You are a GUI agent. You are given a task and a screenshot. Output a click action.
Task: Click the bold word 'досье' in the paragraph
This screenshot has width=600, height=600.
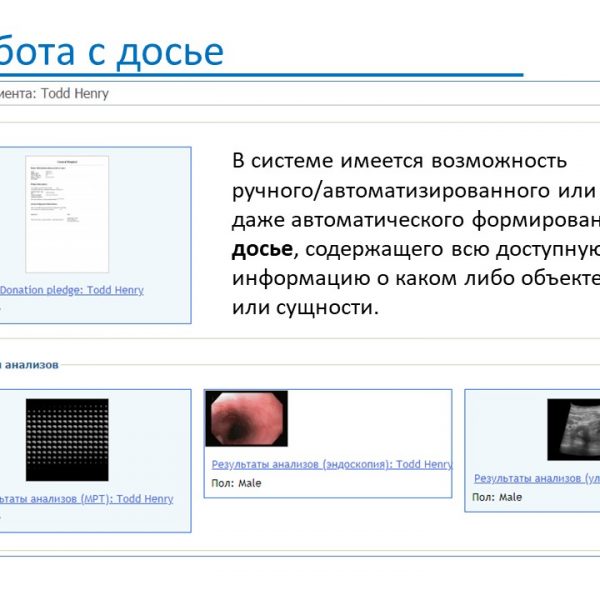262,247
